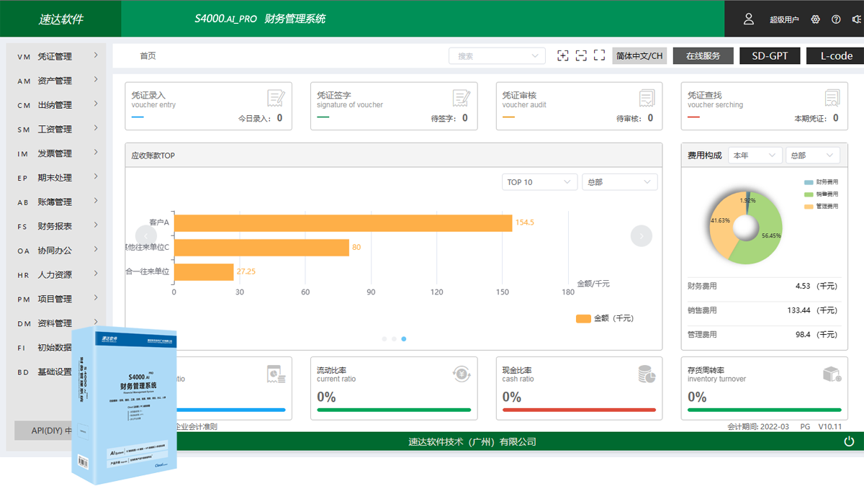864x504 pixels.
Task: Open L-code
Action: (835, 55)
